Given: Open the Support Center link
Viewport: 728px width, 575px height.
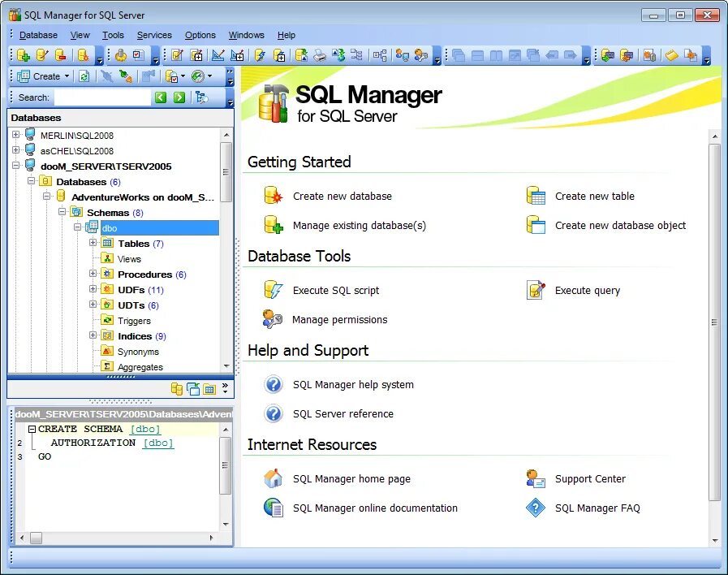Looking at the screenshot, I should [590, 479].
